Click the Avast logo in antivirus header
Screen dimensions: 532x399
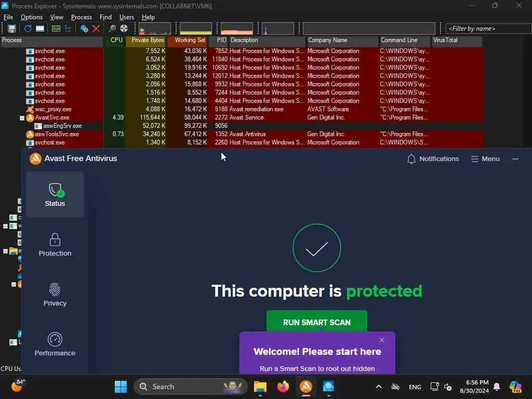point(35,158)
